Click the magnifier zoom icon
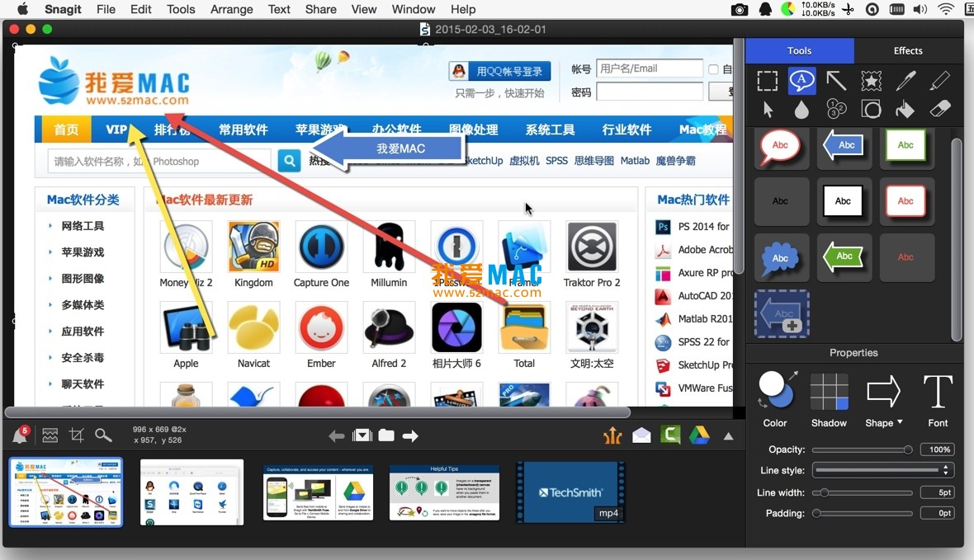The width and height of the screenshot is (974, 560). click(103, 435)
